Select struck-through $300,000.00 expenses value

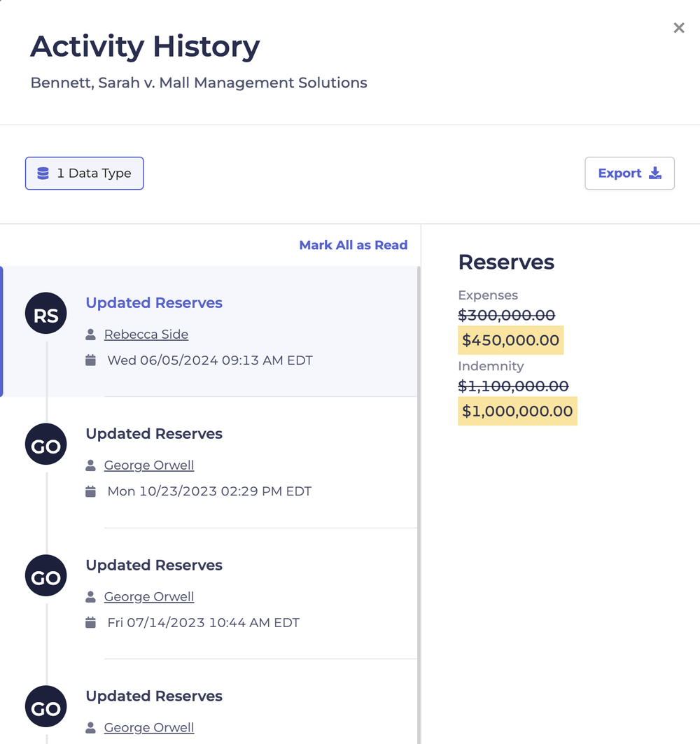pyautogui.click(x=506, y=315)
